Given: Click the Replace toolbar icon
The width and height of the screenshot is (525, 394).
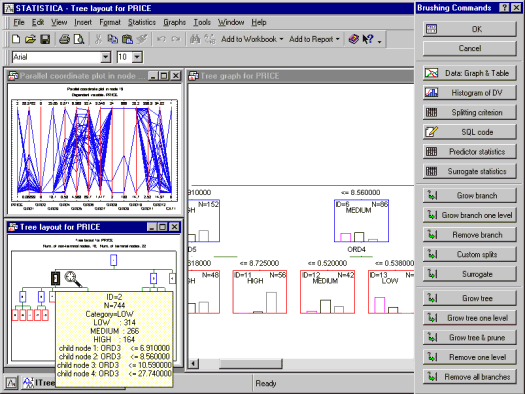Looking at the screenshot, I should click(x=210, y=39).
